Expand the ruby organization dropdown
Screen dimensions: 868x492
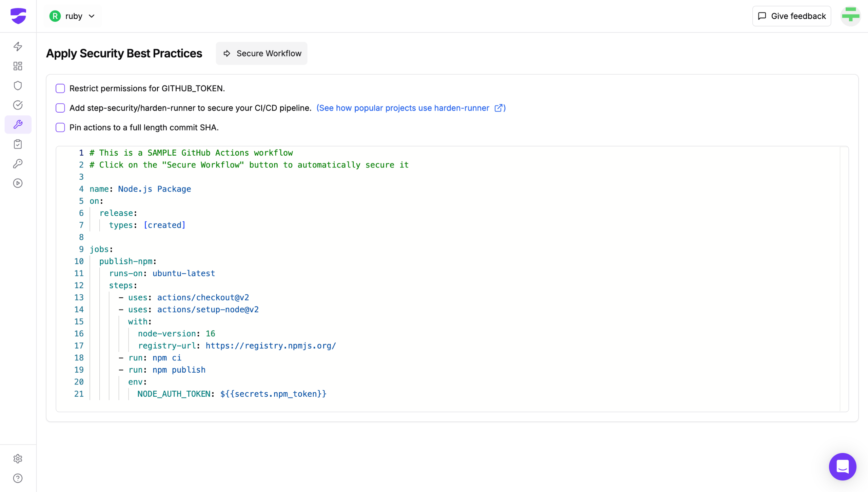[73, 16]
